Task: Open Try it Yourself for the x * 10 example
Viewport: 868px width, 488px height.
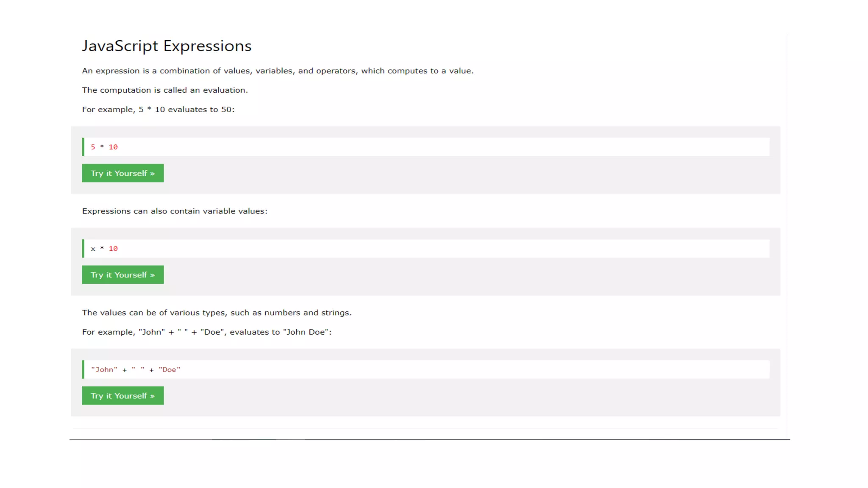Action: pos(122,275)
